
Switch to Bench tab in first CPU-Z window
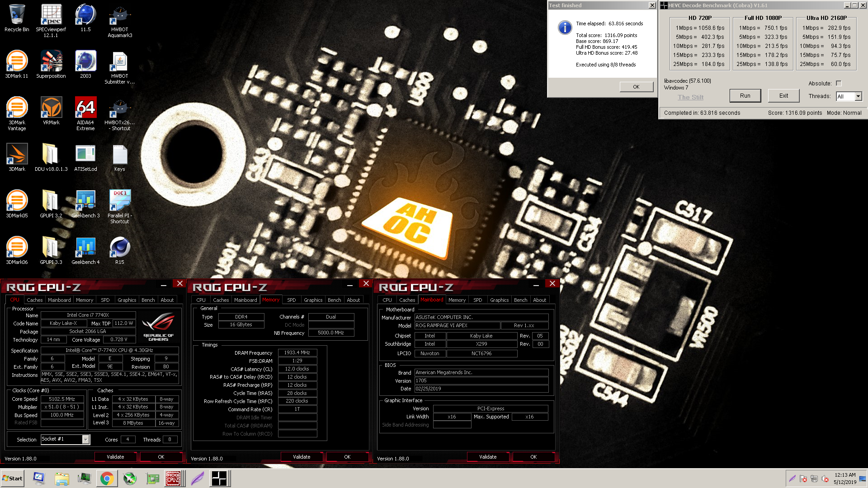pyautogui.click(x=148, y=300)
